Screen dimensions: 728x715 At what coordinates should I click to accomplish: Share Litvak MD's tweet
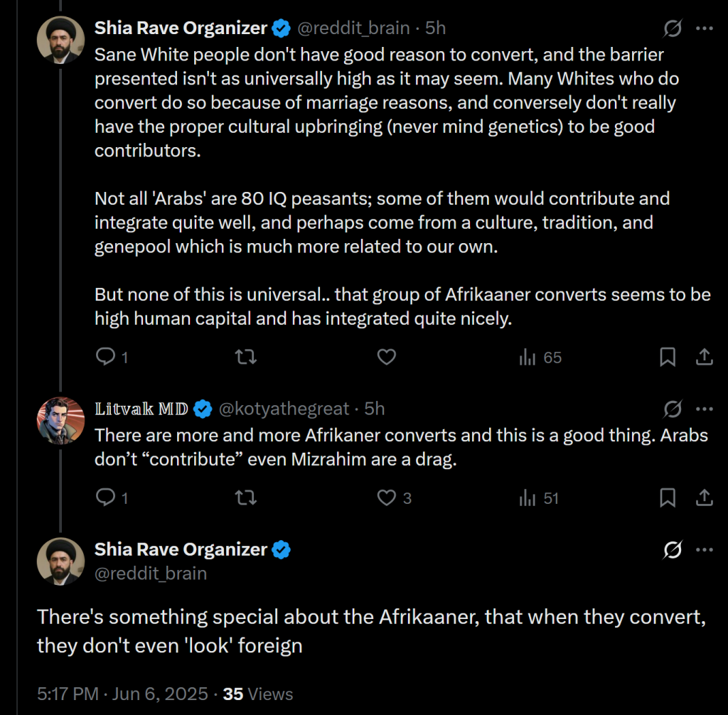[704, 498]
